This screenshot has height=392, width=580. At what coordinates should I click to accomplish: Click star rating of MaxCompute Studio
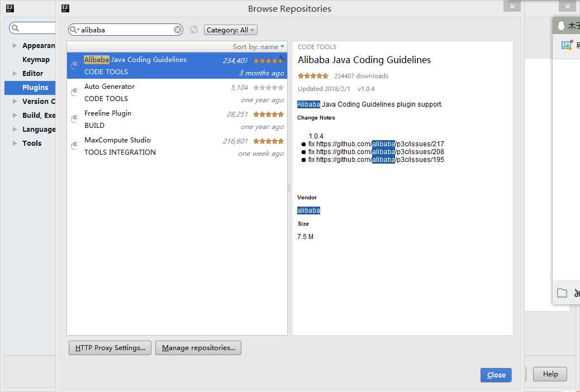(269, 141)
